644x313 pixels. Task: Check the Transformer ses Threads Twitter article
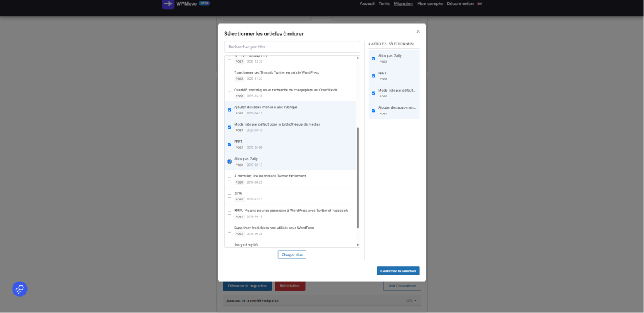230,75
